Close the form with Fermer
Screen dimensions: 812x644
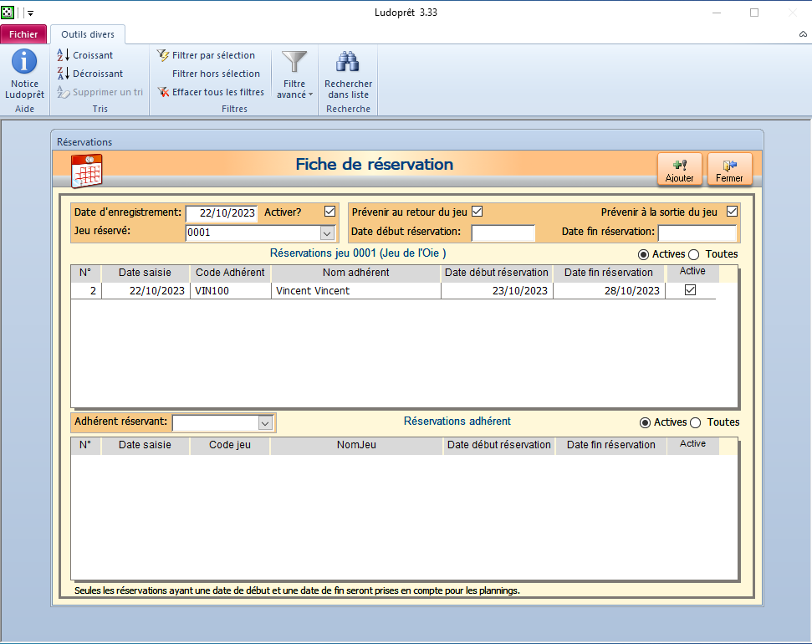(x=729, y=170)
